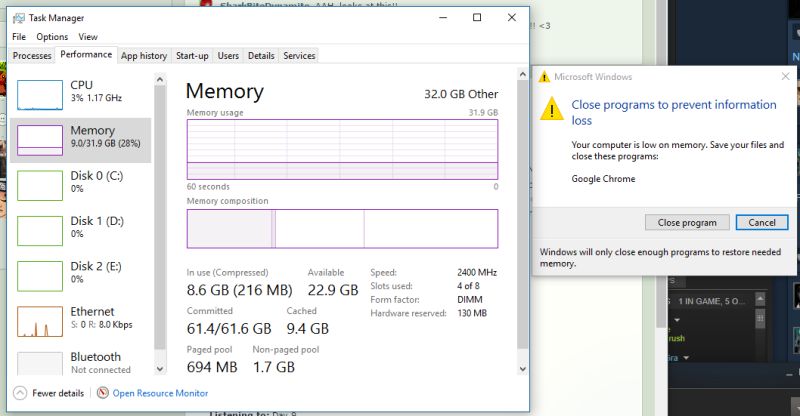Viewport: 800px width, 416px height.
Task: Click the Open Resource Monitor link
Action: [160, 393]
